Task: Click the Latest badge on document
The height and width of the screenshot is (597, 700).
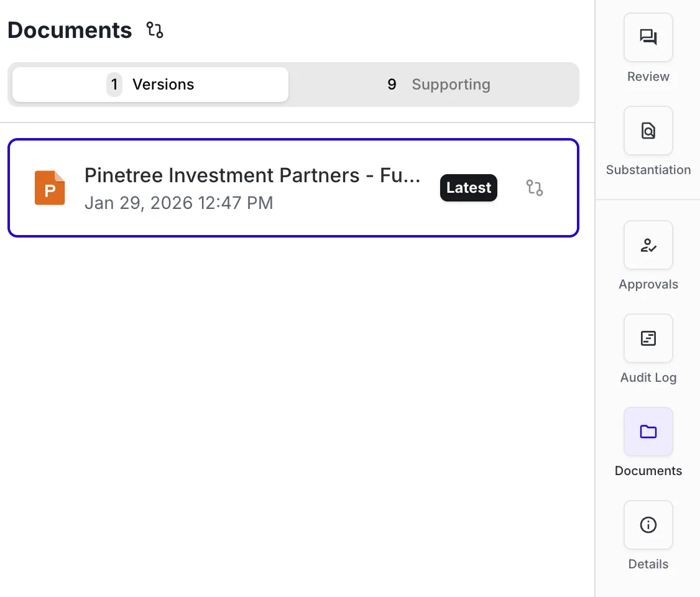Action: coord(468,188)
